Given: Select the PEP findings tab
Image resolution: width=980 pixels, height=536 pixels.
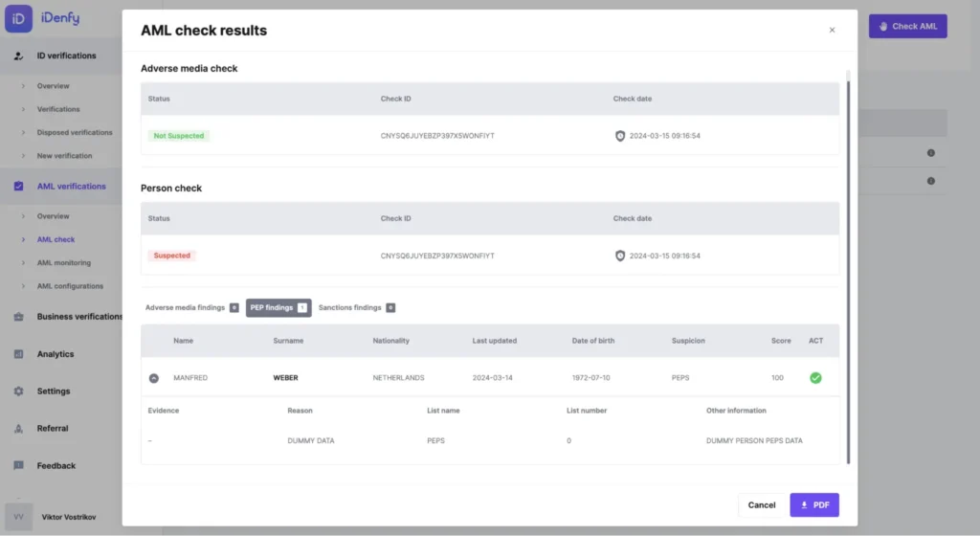Looking at the screenshot, I should click(278, 308).
